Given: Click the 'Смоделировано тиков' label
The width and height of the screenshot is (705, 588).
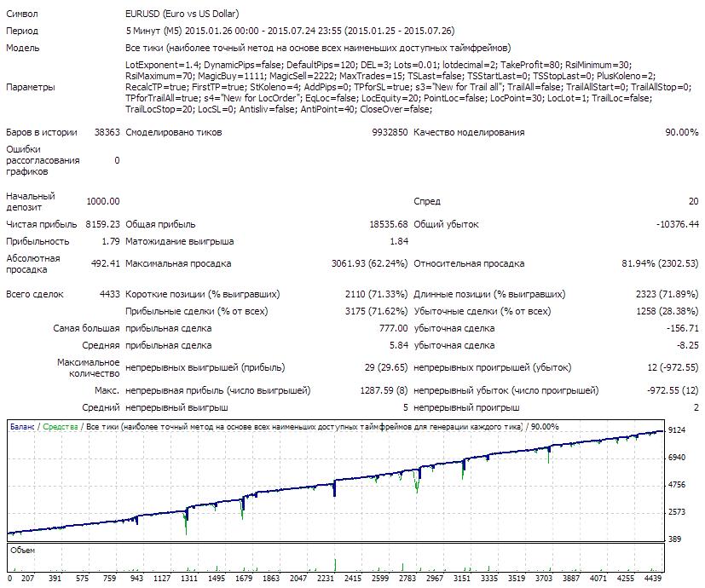Looking at the screenshot, I should coord(174,132).
